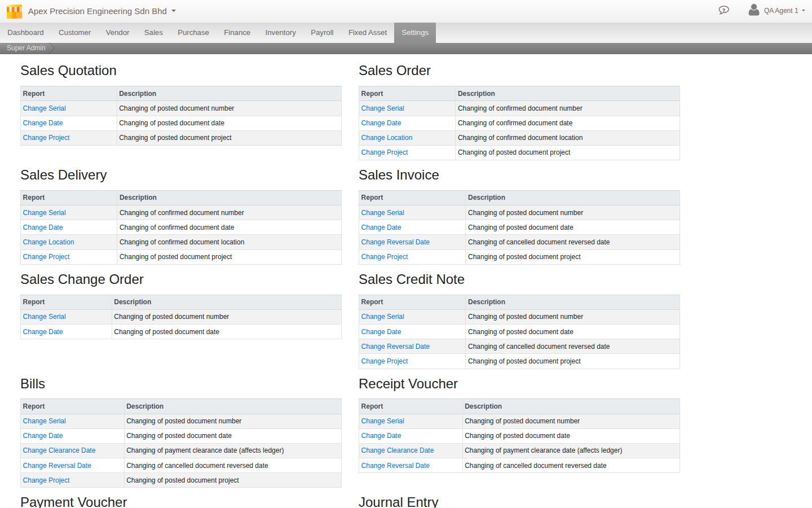The width and height of the screenshot is (812, 508).
Task: Open Change Date under Sales Order
Action: click(381, 123)
